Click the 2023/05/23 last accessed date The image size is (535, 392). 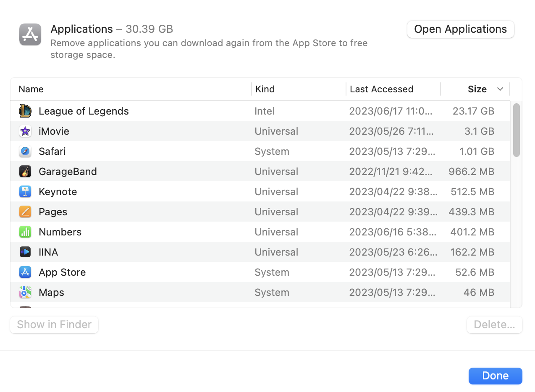[393, 252]
